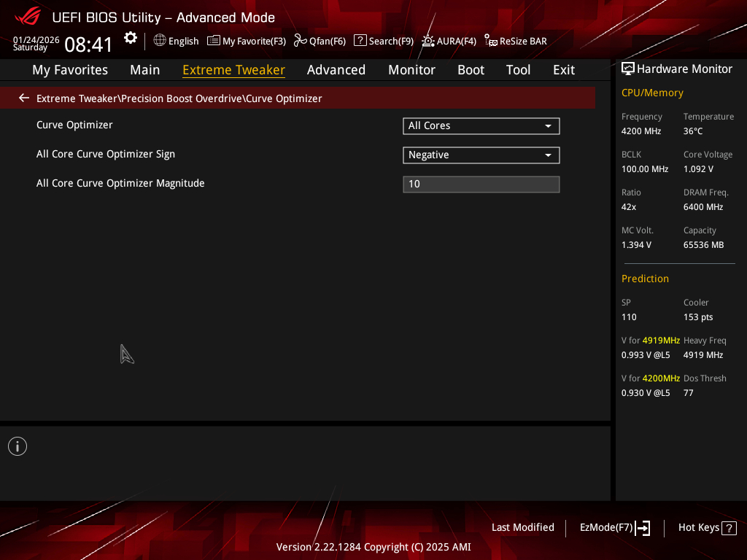Viewport: 747px width, 560px height.
Task: Click the Hot Keys question-mark icon
Action: pyautogui.click(x=729, y=528)
